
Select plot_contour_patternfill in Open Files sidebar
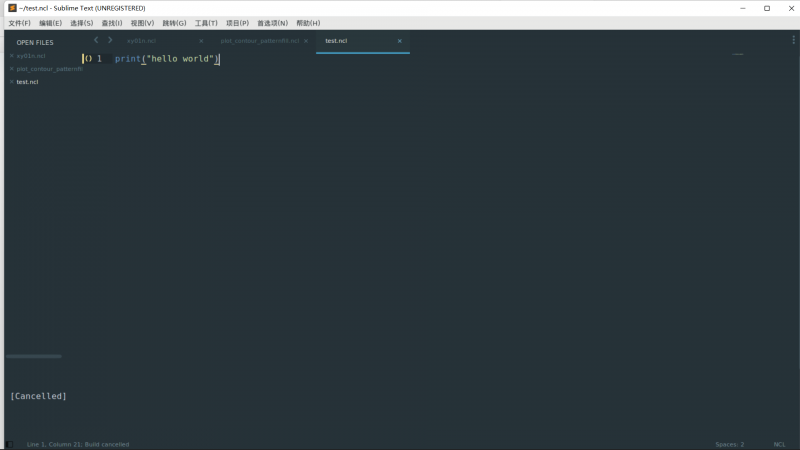tap(49, 69)
